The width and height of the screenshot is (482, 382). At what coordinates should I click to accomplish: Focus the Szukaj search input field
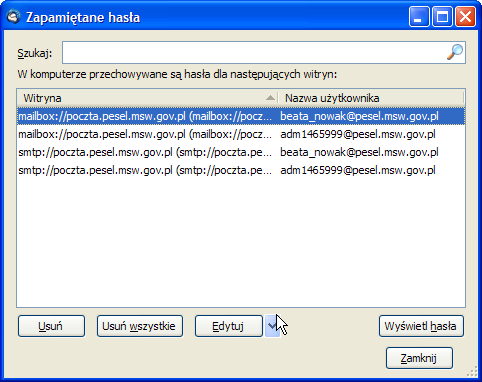pos(264,52)
